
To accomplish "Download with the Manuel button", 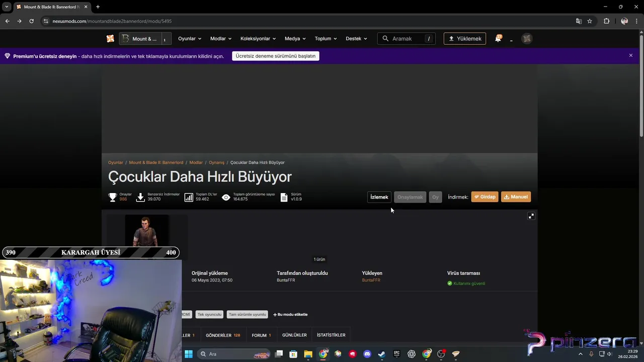I will [516, 197].
